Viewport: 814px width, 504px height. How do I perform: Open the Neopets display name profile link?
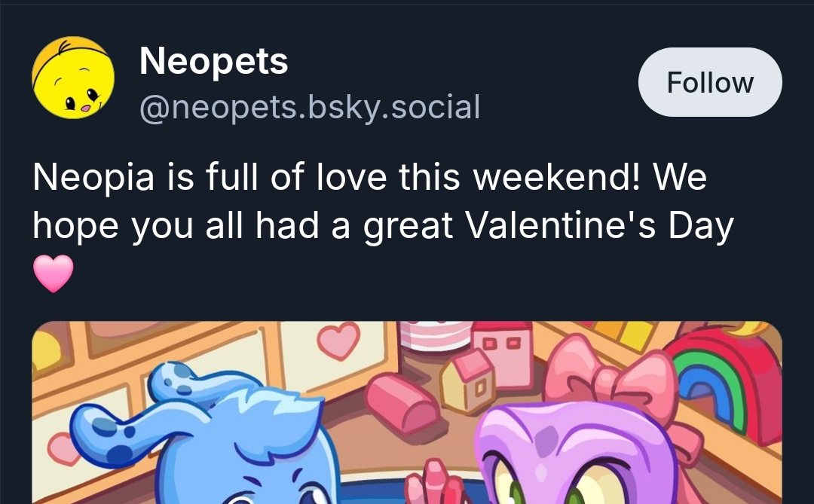point(213,61)
